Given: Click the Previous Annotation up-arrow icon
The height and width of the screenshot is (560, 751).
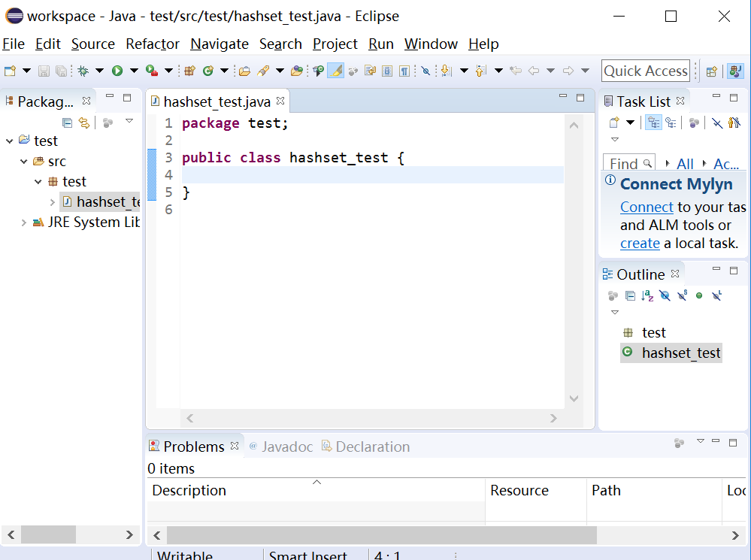Looking at the screenshot, I should pos(481,71).
